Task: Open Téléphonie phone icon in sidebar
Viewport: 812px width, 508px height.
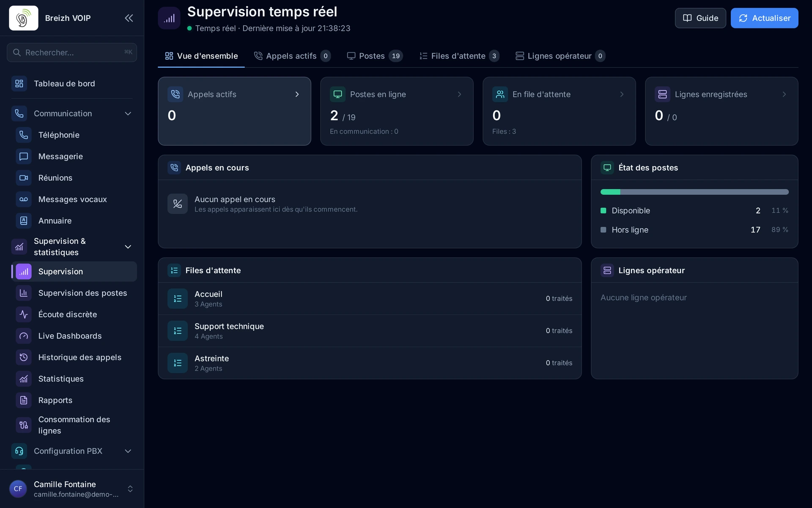Action: (24, 135)
